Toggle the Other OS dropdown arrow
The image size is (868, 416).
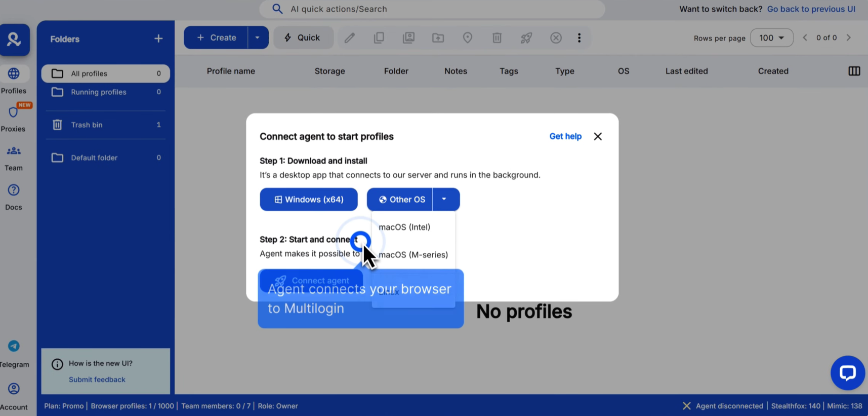[x=444, y=199]
